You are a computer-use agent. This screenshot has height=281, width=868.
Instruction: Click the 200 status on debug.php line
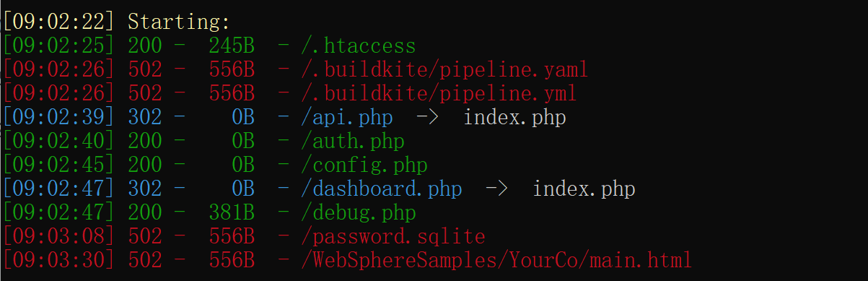tap(145, 213)
